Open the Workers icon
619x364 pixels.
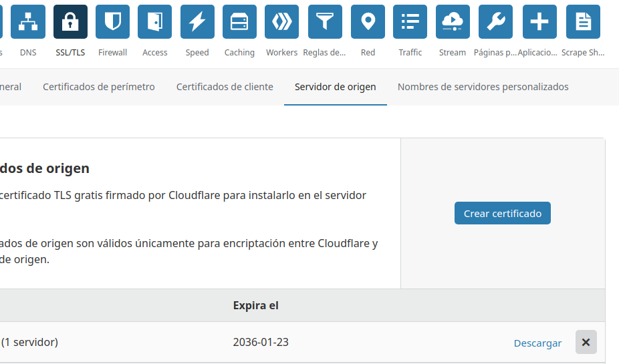[281, 22]
